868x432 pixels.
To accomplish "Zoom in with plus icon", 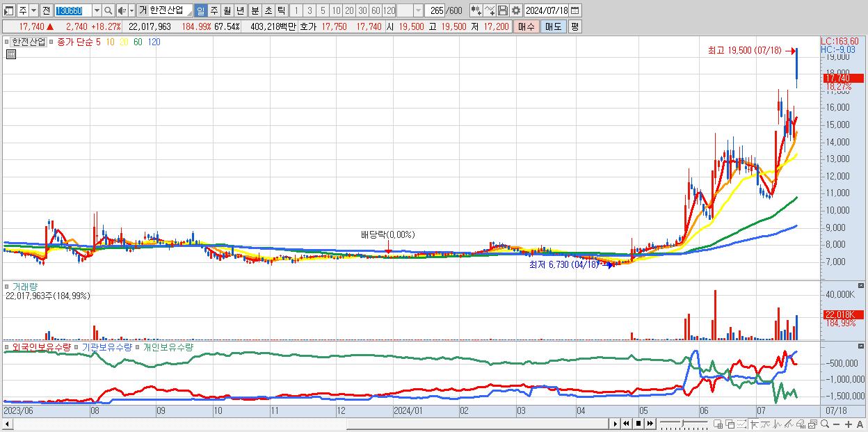I will pyautogui.click(x=849, y=424).
